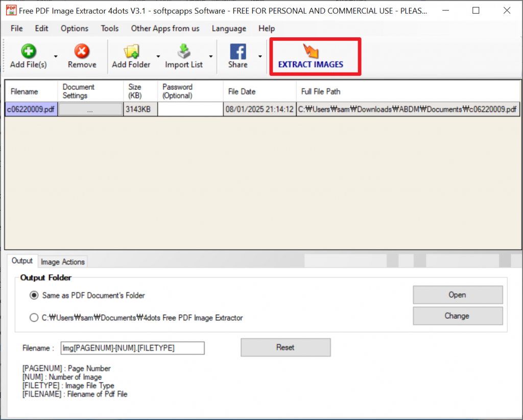523x420 pixels.
Task: Select the c06220009.pdf filename cell
Action: (31, 109)
